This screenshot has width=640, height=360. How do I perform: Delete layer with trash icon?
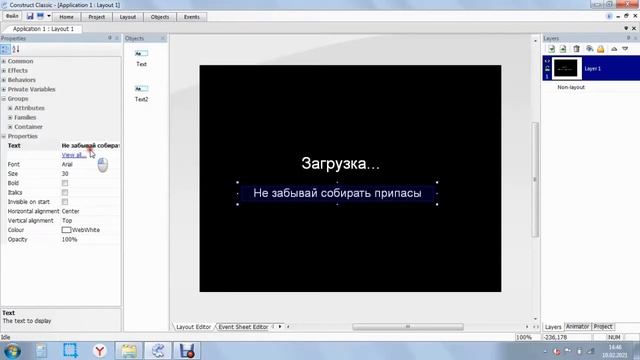coord(576,49)
